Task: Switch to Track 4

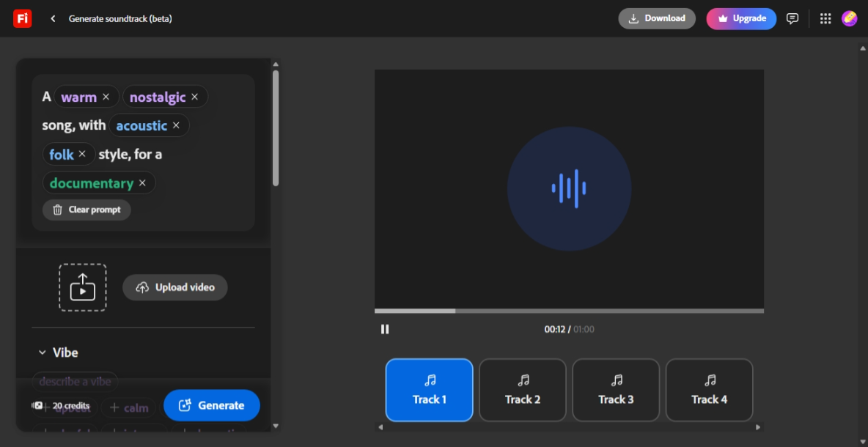Action: [x=709, y=390]
